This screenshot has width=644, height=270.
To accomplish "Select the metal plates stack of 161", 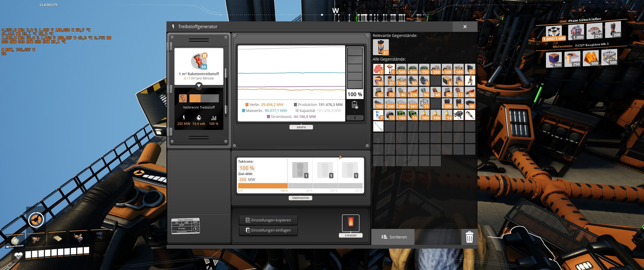I will coord(413,104).
